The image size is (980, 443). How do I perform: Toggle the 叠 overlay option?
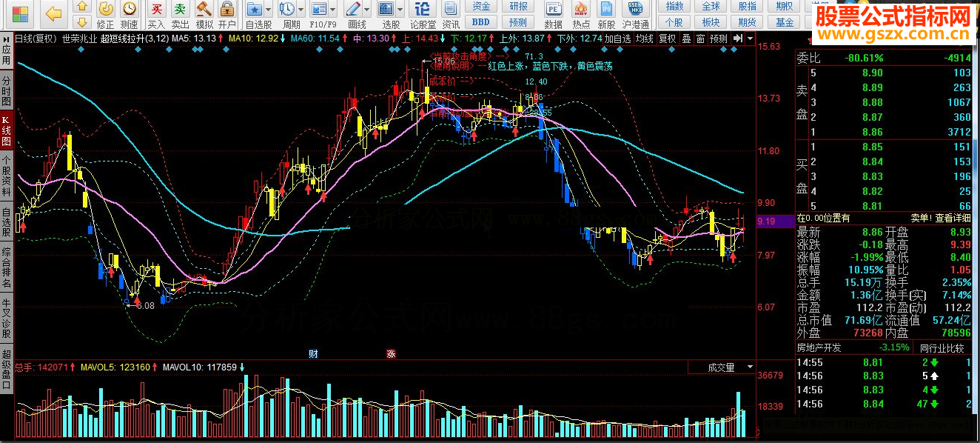[x=686, y=39]
